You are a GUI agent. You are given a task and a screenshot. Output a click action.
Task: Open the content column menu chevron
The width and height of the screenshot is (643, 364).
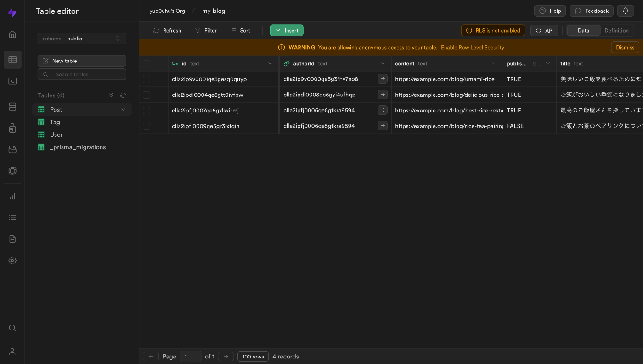click(x=494, y=64)
